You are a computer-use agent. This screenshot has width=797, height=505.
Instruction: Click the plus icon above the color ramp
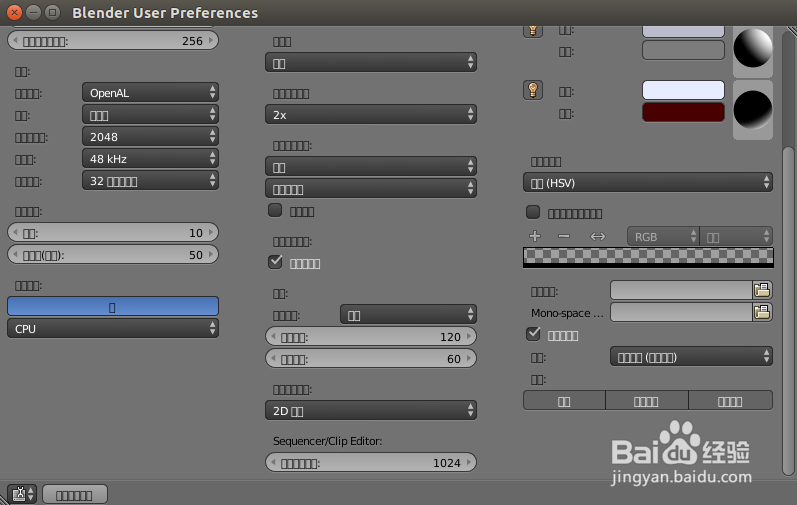[x=535, y=236]
